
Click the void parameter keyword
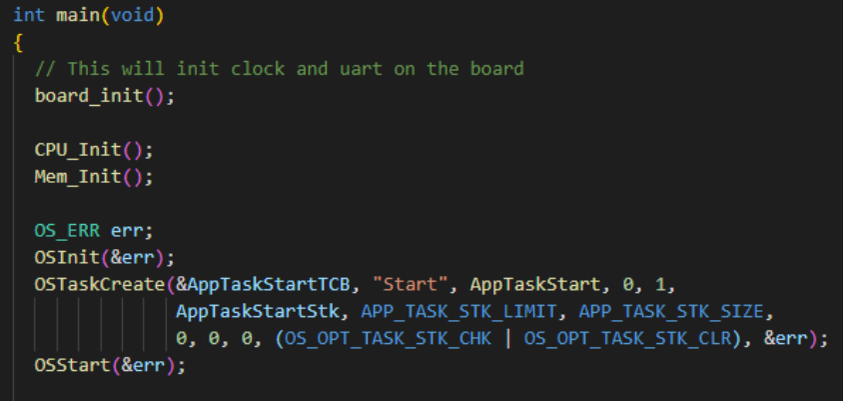coord(132,15)
